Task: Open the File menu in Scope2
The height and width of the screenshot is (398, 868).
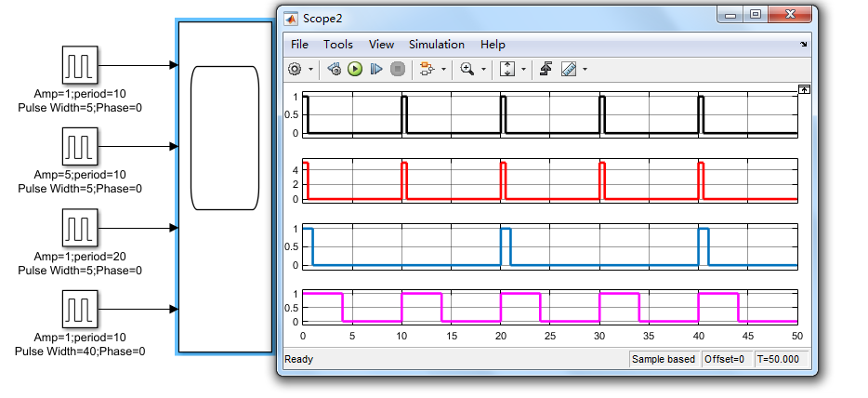Action: [x=299, y=45]
